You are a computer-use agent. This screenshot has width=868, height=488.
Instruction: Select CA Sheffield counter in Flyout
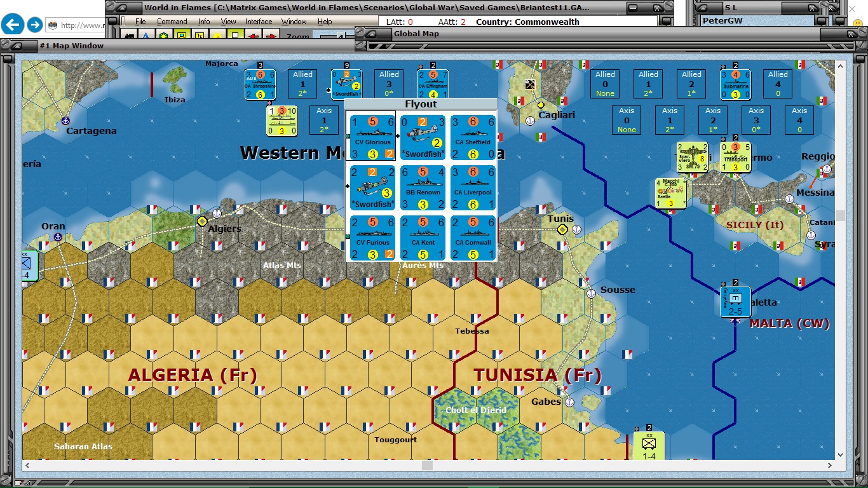473,137
